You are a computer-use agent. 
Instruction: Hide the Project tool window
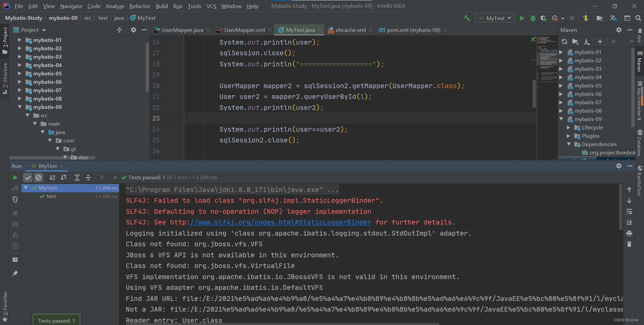click(x=144, y=30)
